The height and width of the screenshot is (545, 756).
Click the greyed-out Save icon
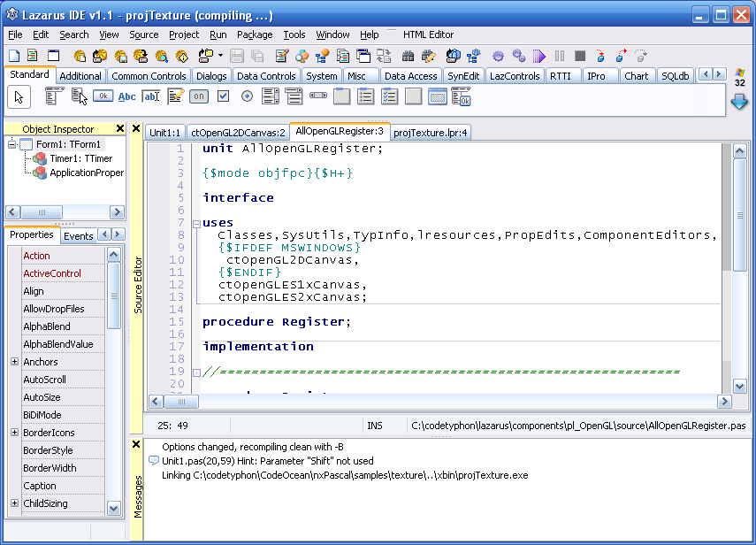(x=236, y=56)
